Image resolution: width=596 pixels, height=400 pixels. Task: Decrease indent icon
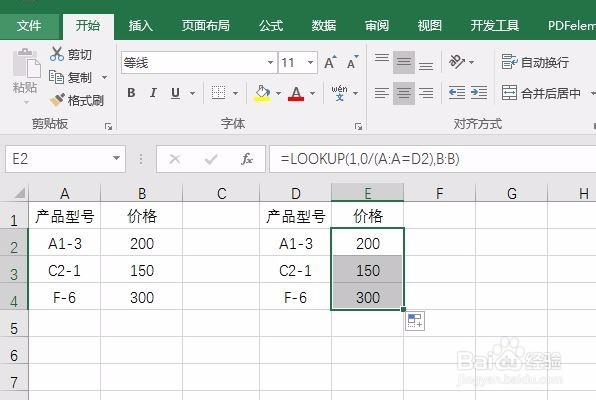click(x=457, y=93)
